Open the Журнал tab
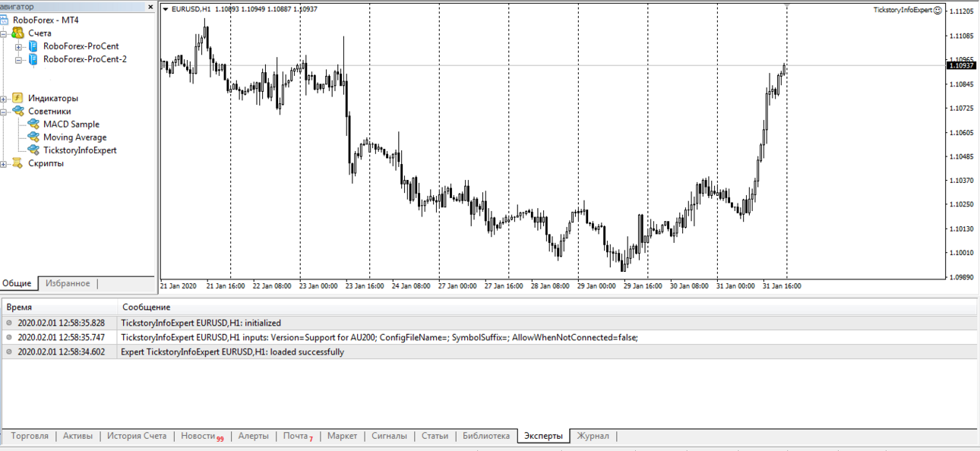 (593, 436)
